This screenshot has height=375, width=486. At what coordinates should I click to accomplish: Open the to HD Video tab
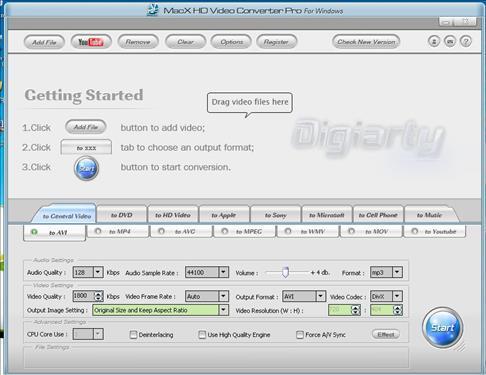click(x=173, y=215)
